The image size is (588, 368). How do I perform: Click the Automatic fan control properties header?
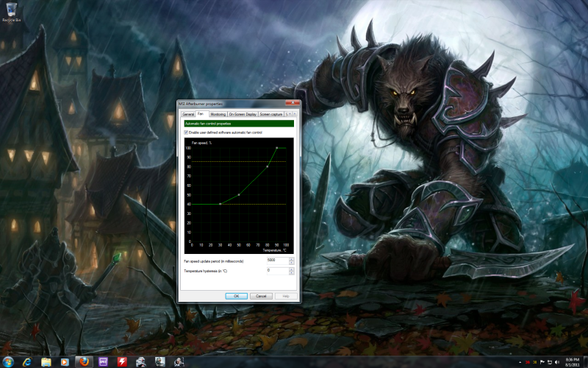coord(239,124)
